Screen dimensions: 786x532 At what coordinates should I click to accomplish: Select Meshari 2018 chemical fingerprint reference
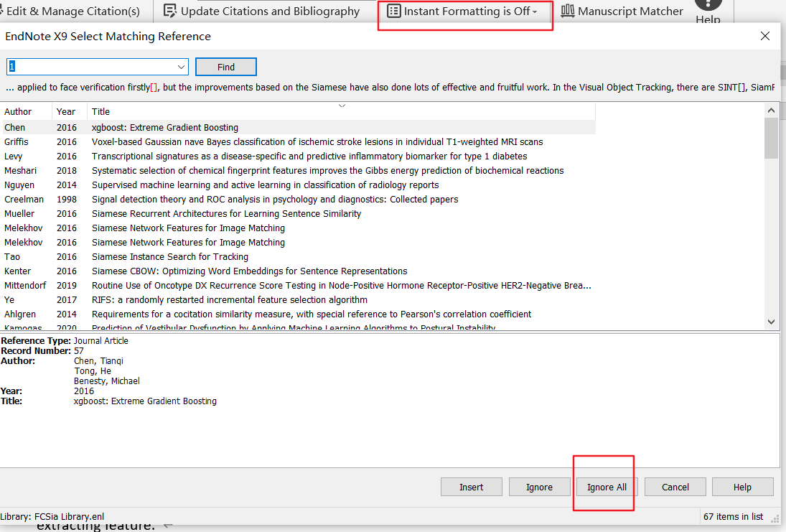(x=298, y=170)
